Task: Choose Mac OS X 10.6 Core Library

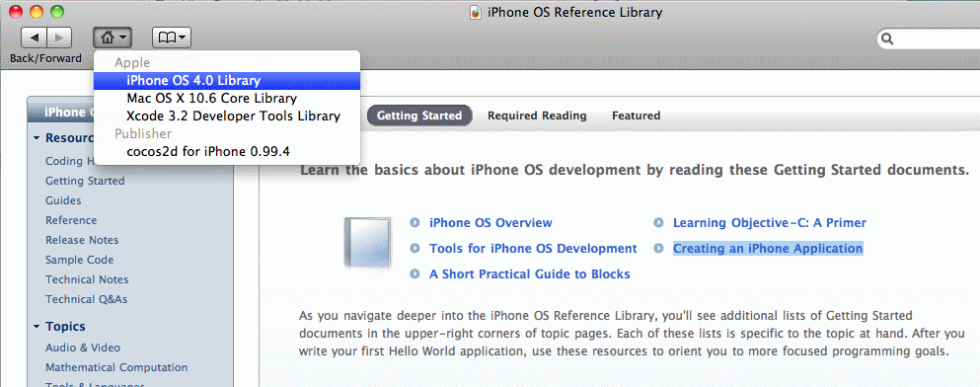Action: click(227, 98)
